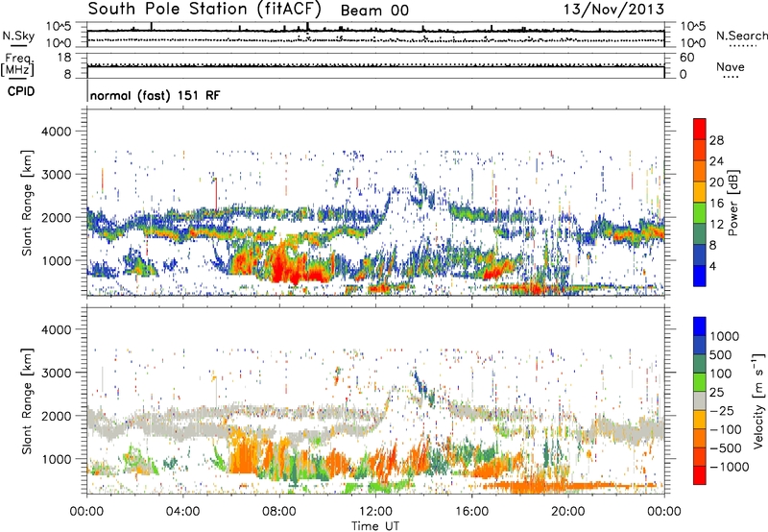This screenshot has height=532, width=768.
Task: Click the date '13/Nov/2013'
Action: (x=613, y=9)
